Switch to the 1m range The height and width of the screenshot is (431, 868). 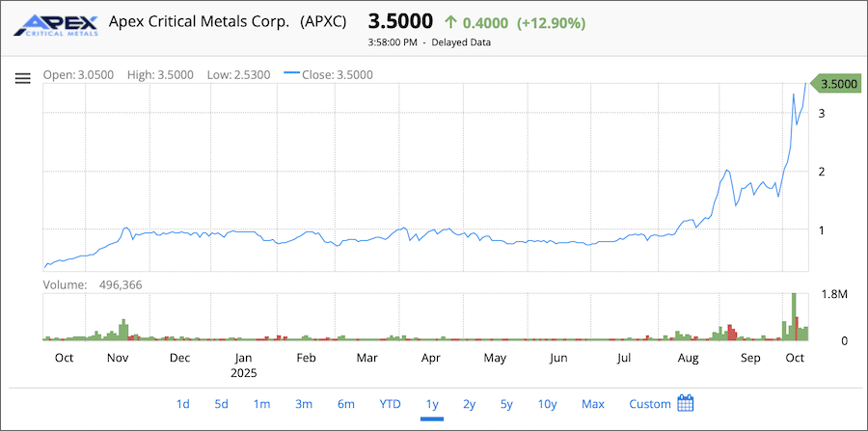point(261,404)
